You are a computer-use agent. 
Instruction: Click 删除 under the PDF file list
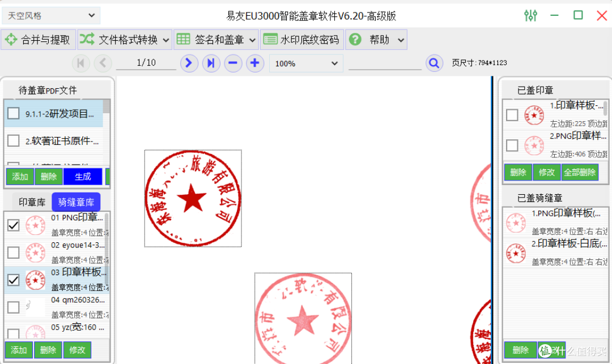click(x=49, y=177)
